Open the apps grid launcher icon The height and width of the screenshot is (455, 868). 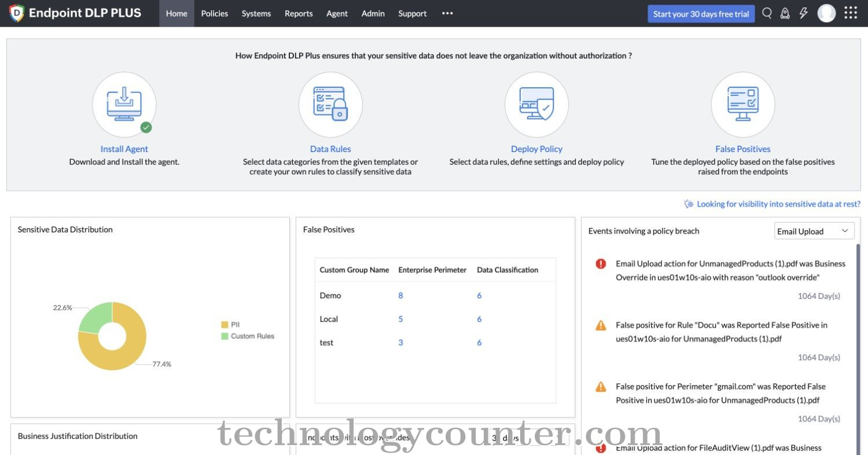[x=851, y=13]
